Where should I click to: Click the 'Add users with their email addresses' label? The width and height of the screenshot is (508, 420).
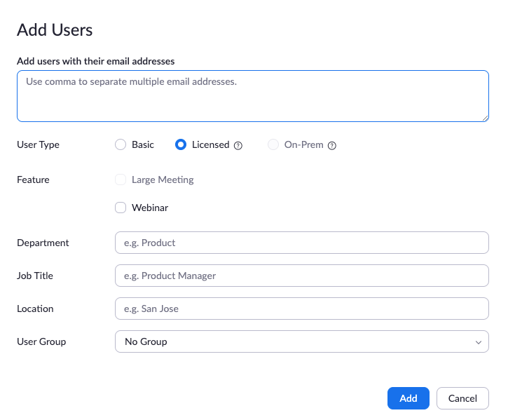click(x=95, y=61)
